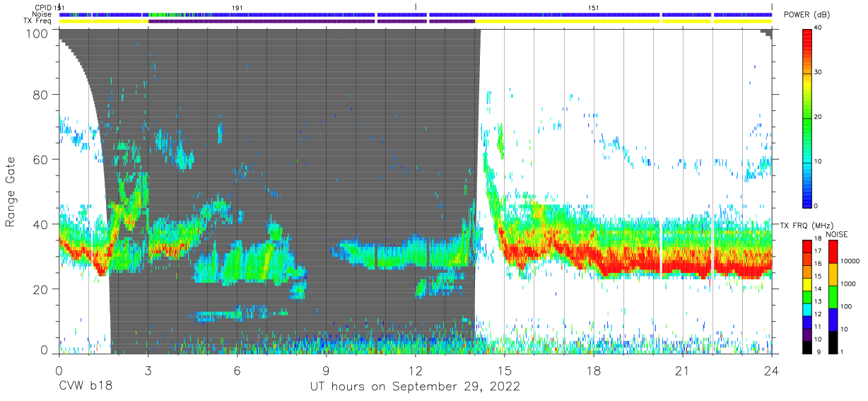
Task: Click the CPID value "191" at top
Action: (237, 7)
